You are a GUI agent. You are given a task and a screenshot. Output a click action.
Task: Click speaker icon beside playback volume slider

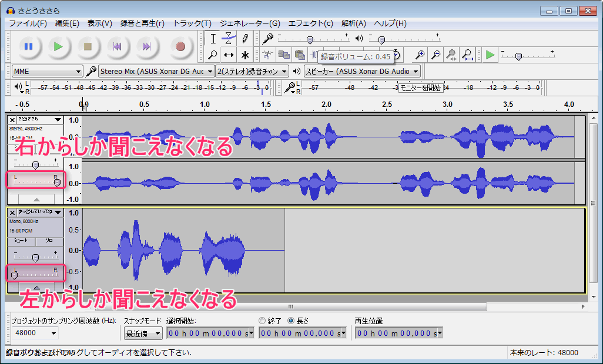[x=359, y=38]
